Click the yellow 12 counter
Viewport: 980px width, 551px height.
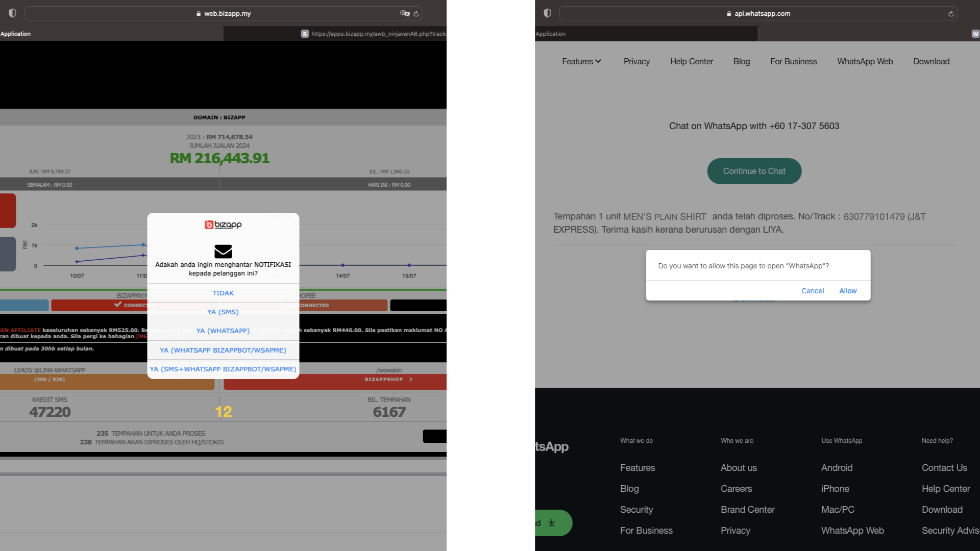coord(223,412)
